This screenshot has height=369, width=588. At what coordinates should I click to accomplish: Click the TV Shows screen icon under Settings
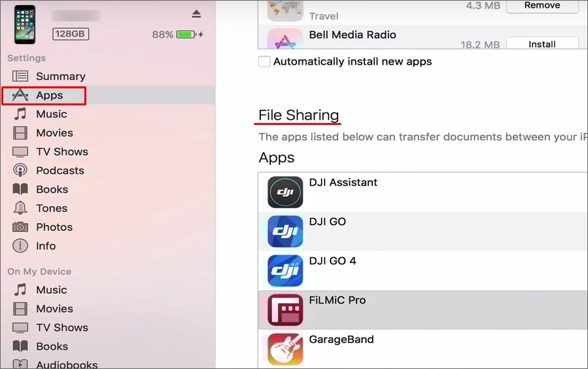click(x=20, y=152)
